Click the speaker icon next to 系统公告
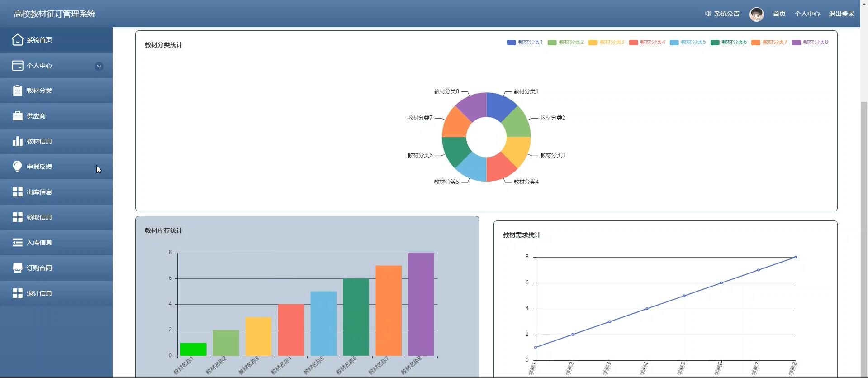Screen dimensions: 868x378 pyautogui.click(x=708, y=14)
